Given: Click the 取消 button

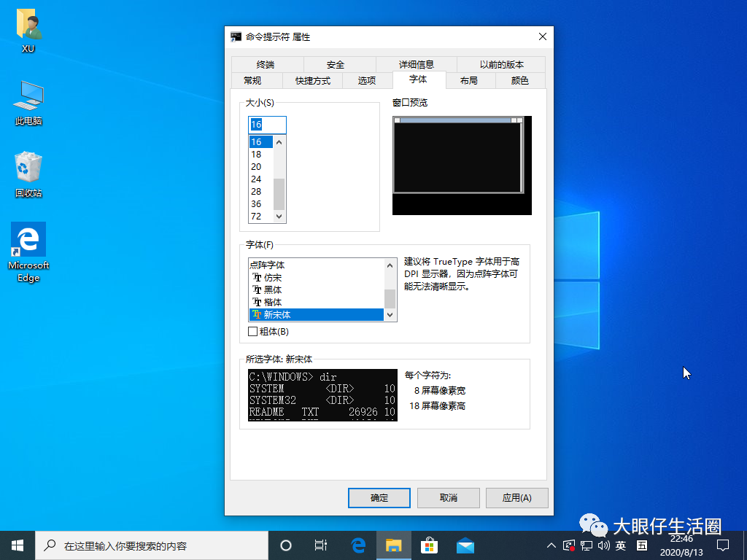Looking at the screenshot, I should pyautogui.click(x=449, y=497).
